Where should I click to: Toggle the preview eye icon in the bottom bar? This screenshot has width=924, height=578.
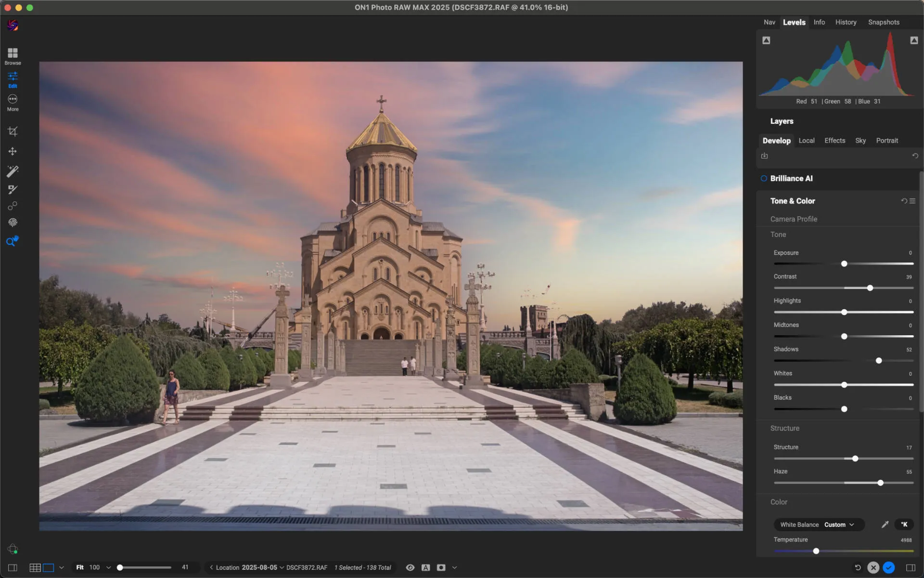click(410, 567)
